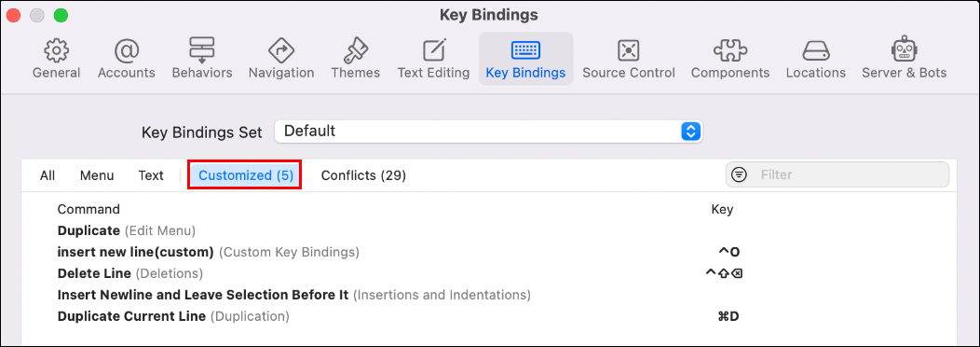
Task: Click the ⌘D key for Duplicate Current Line
Action: pyautogui.click(x=728, y=316)
